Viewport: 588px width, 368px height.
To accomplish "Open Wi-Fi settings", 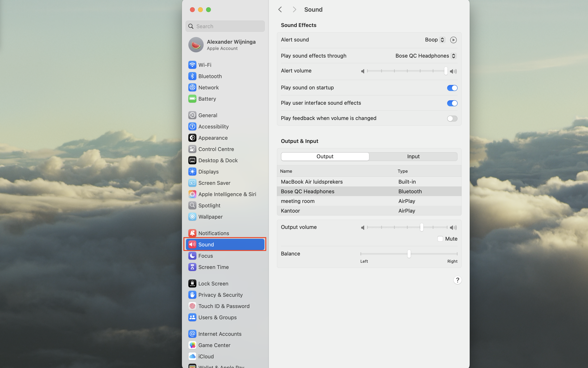I will coord(205,65).
